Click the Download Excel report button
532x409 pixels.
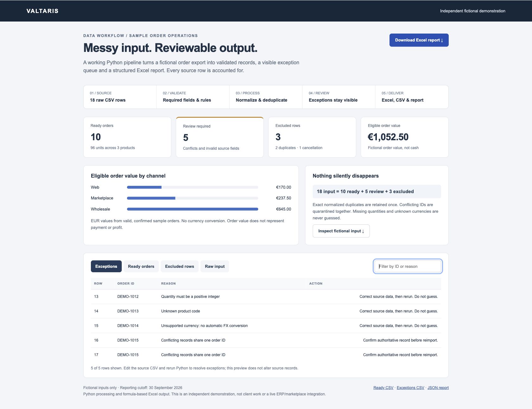tap(419, 40)
